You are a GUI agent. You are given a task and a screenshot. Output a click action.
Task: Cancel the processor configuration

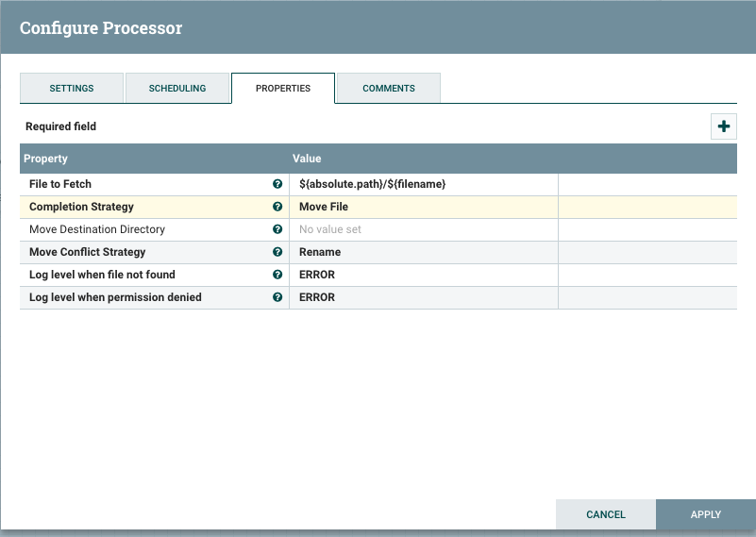606,514
